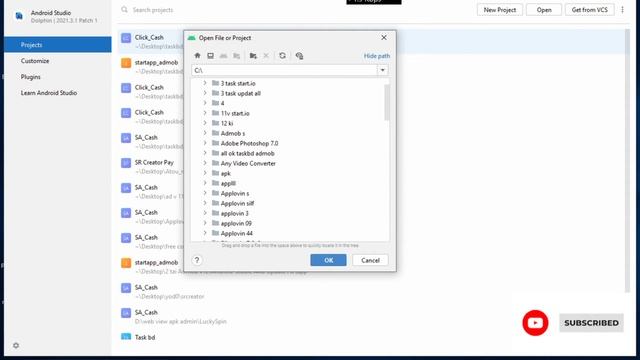Expand the 3 task start.io folder

[x=205, y=83]
